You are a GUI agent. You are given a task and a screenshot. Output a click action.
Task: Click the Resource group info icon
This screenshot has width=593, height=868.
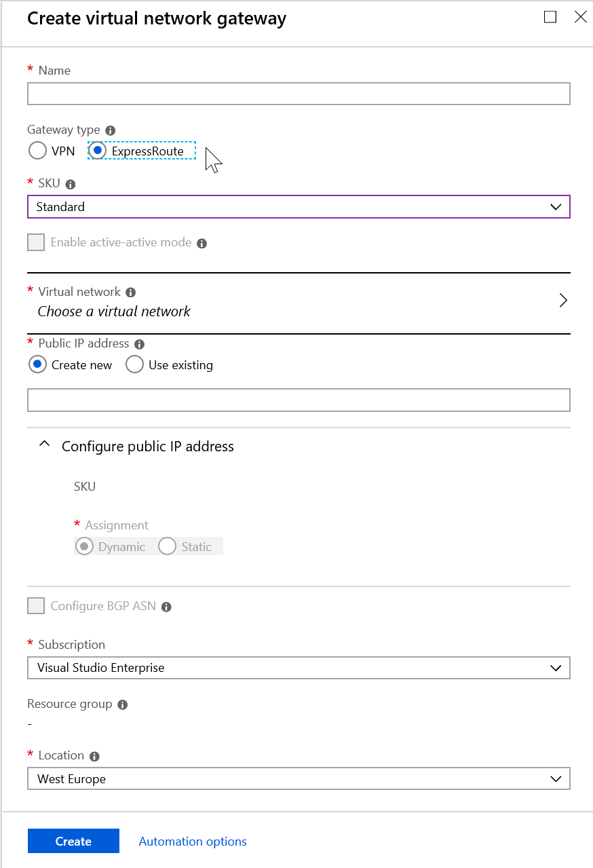point(123,704)
